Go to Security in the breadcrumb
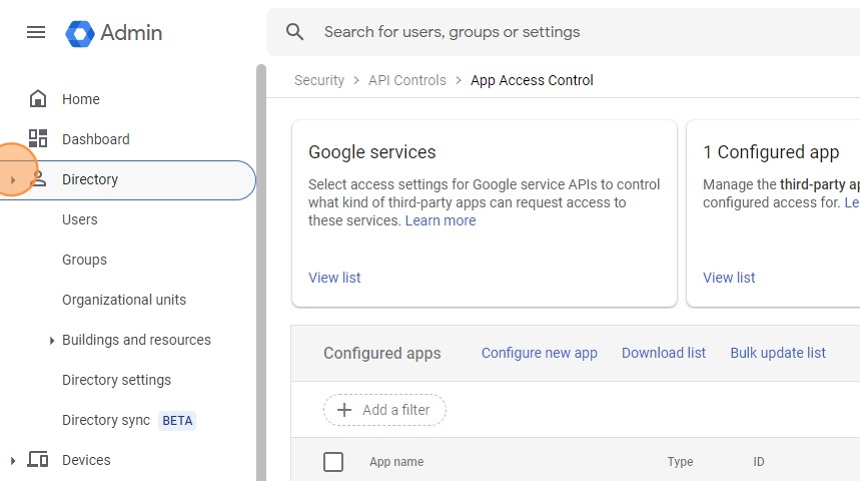This screenshot has height=481, width=860. tap(319, 80)
